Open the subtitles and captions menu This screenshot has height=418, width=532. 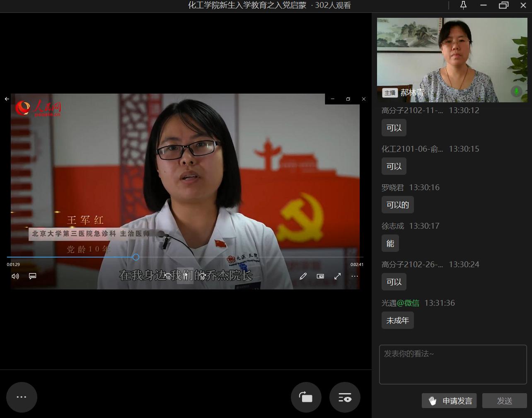pos(32,276)
